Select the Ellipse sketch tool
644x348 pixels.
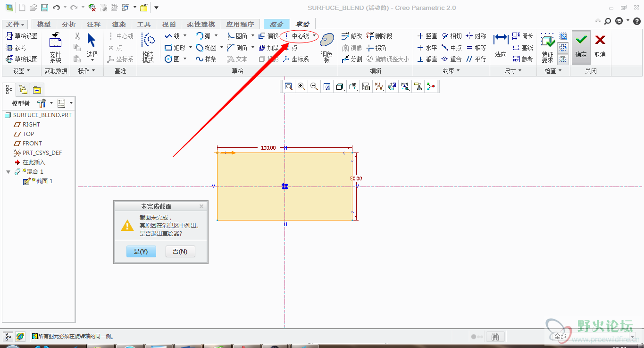[x=206, y=48]
